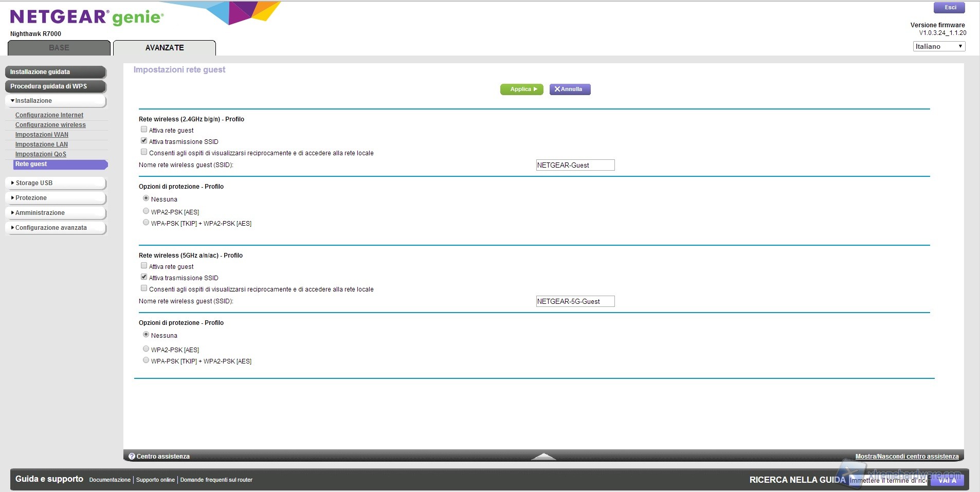This screenshot has height=492, width=980.
Task: Check 2.4GHz allow guests local access checkbox
Action: pos(144,152)
